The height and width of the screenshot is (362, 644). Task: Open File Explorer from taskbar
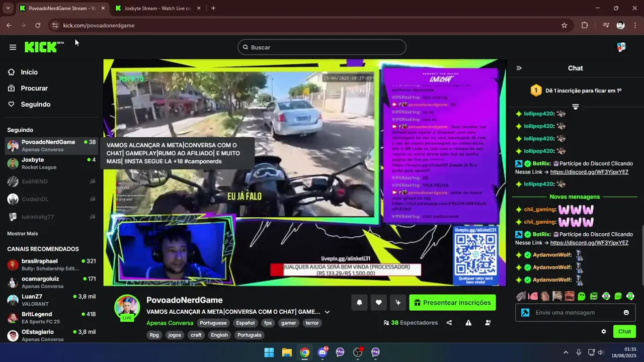(287, 352)
